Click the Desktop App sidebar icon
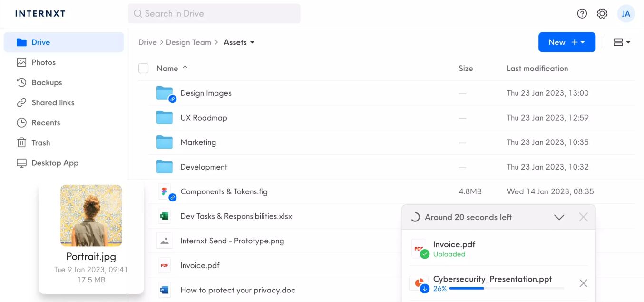Image resolution: width=644 pixels, height=302 pixels. pyautogui.click(x=21, y=163)
